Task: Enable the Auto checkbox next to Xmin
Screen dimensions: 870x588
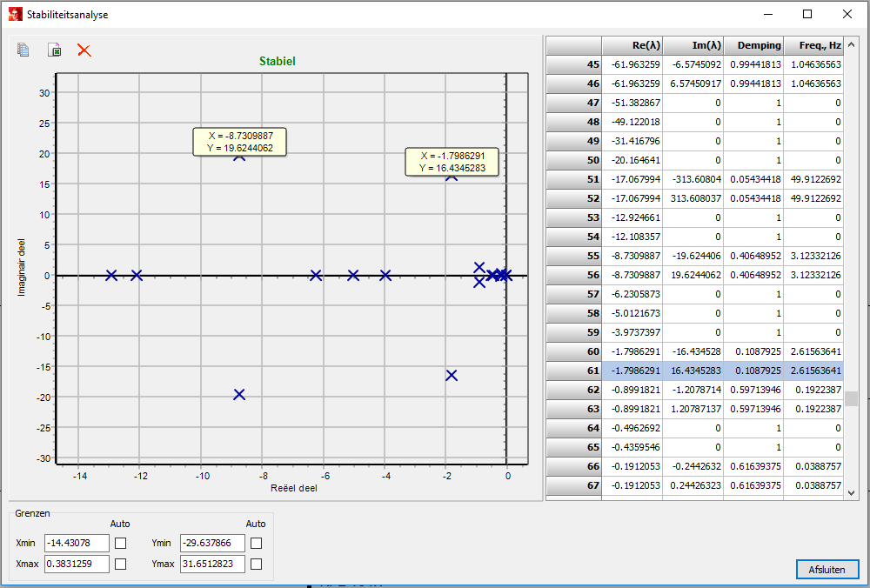Action: (121, 543)
